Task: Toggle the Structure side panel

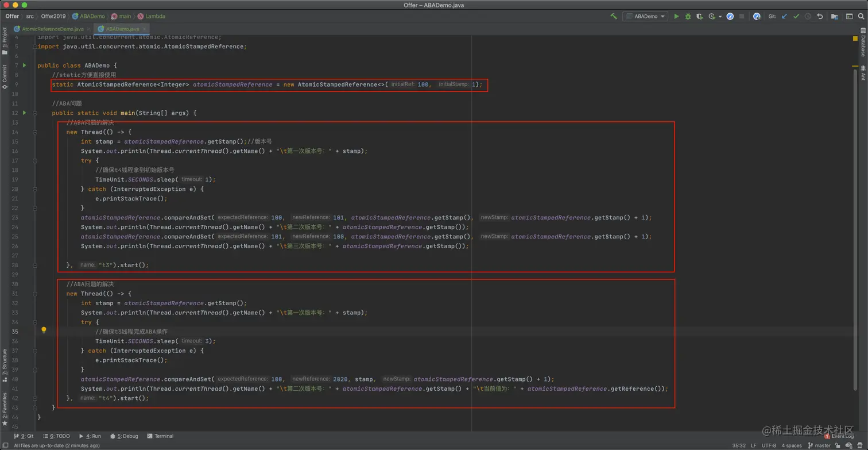Action: pos(5,365)
